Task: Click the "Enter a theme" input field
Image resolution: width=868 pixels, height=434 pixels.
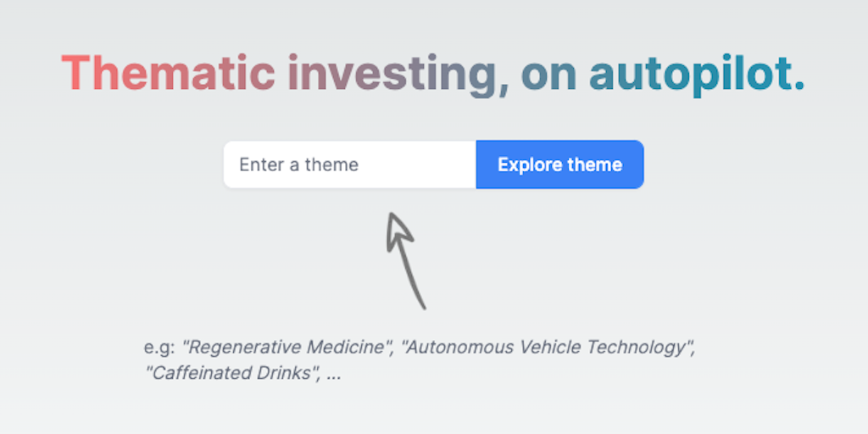Action: (349, 164)
